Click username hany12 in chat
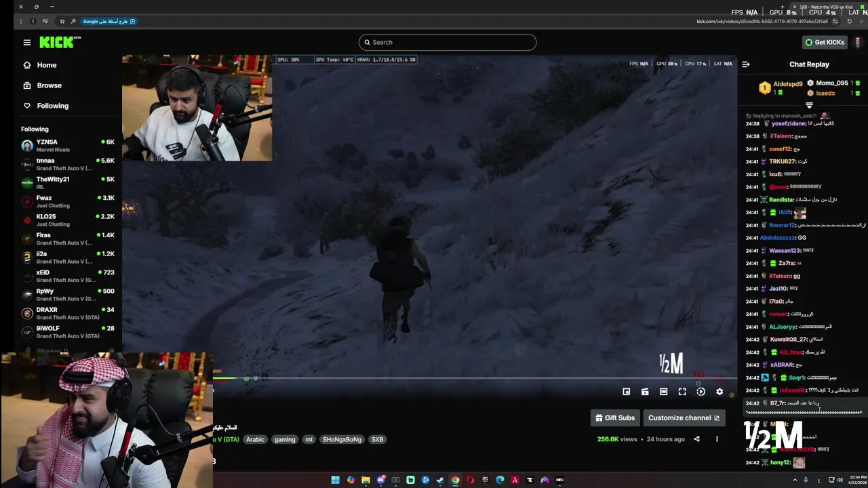The image size is (868, 488). [x=781, y=462]
